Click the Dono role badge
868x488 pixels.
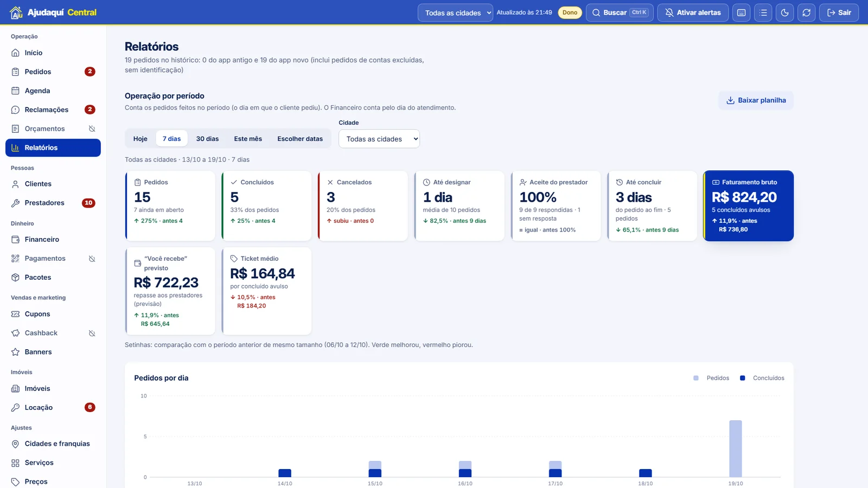(x=570, y=12)
